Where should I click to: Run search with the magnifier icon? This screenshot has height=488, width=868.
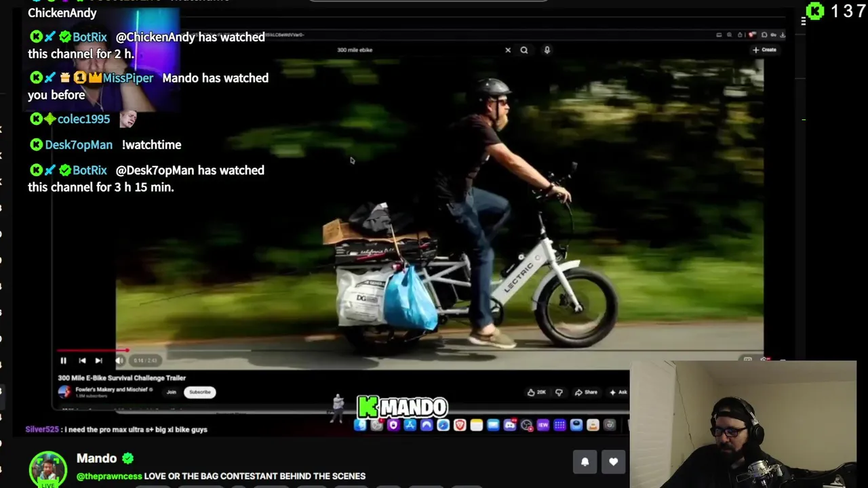click(x=524, y=49)
